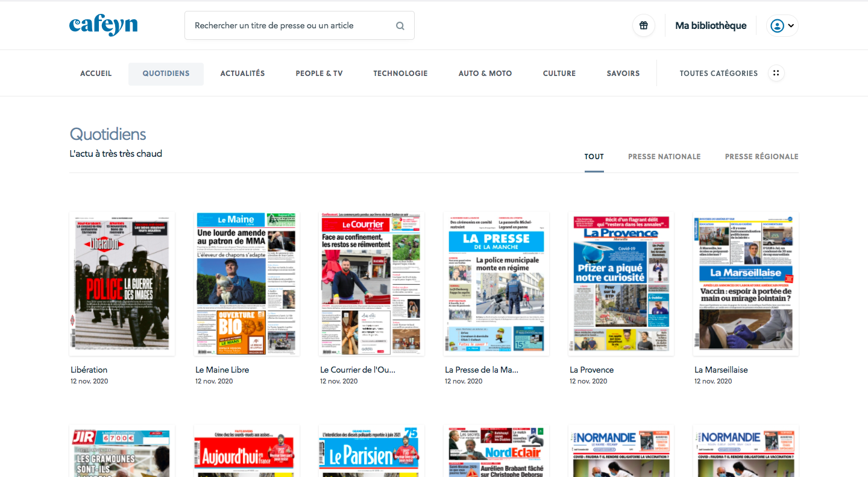Click the Cafeyn logo
Image resolution: width=868 pixels, height=477 pixels.
(x=103, y=25)
